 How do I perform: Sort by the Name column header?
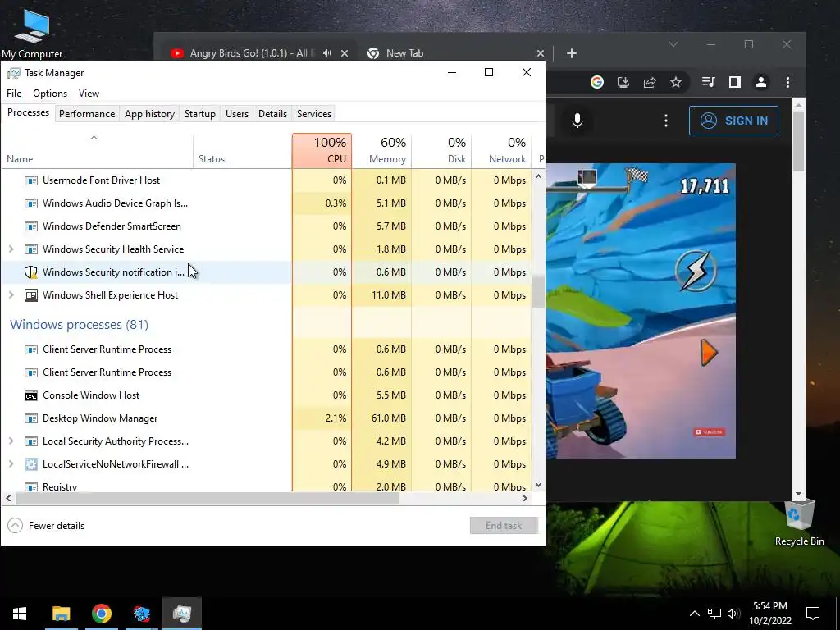[97, 151]
